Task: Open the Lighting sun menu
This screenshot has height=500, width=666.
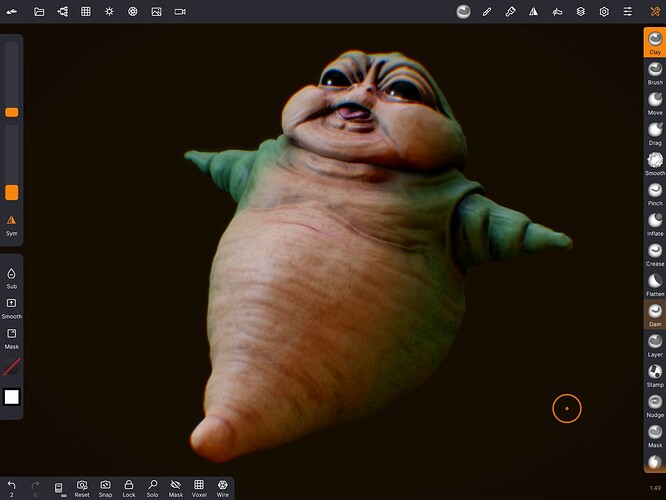Action: 109,12
